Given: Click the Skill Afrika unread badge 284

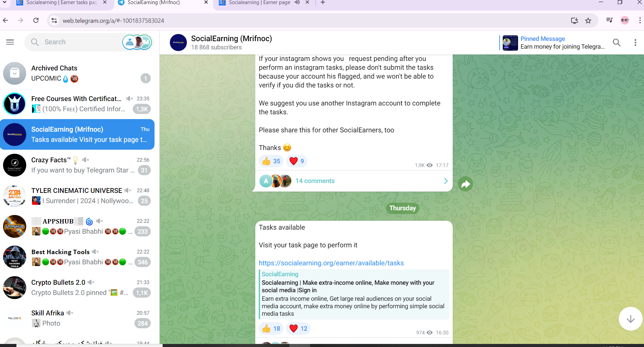Looking at the screenshot, I should (143, 324).
